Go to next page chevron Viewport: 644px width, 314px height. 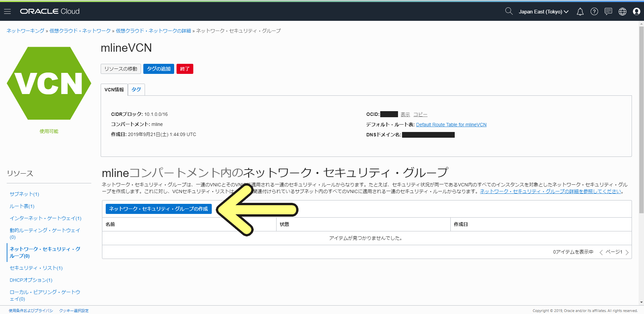tap(627, 252)
